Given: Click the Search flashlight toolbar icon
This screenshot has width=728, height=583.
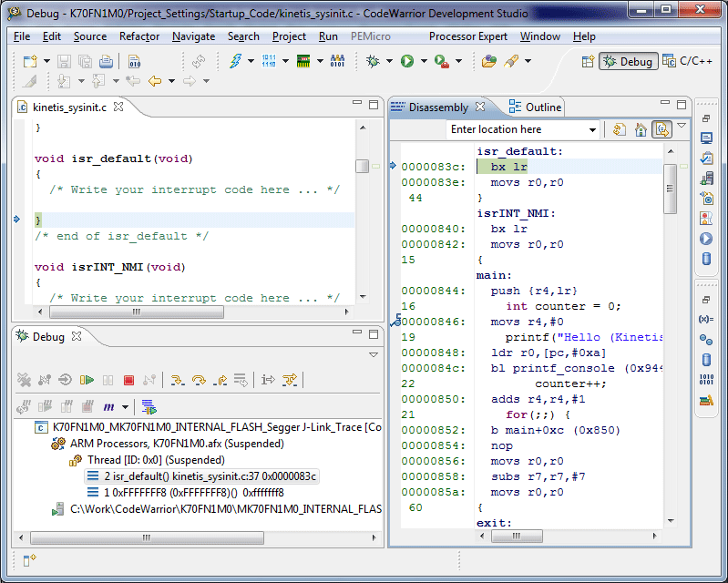Looking at the screenshot, I should tap(511, 61).
